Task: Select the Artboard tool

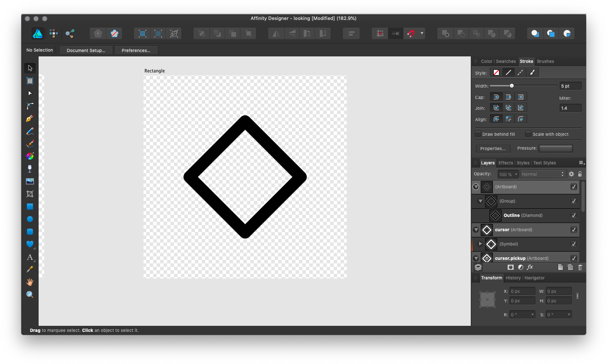Action: pos(30,81)
